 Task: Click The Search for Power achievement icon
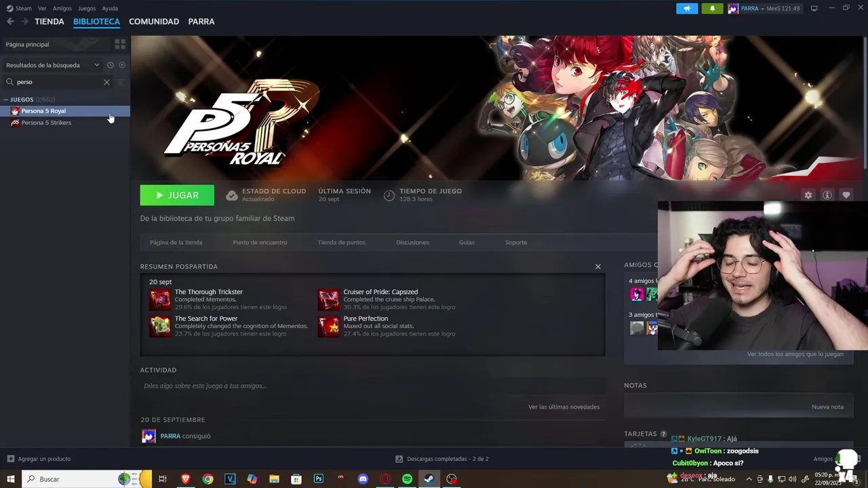click(x=160, y=326)
